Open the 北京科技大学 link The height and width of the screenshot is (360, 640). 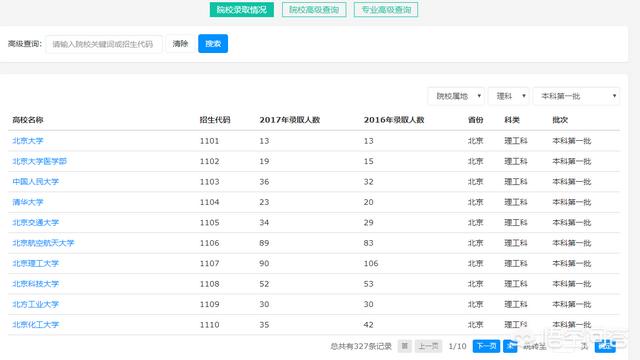pyautogui.click(x=36, y=284)
